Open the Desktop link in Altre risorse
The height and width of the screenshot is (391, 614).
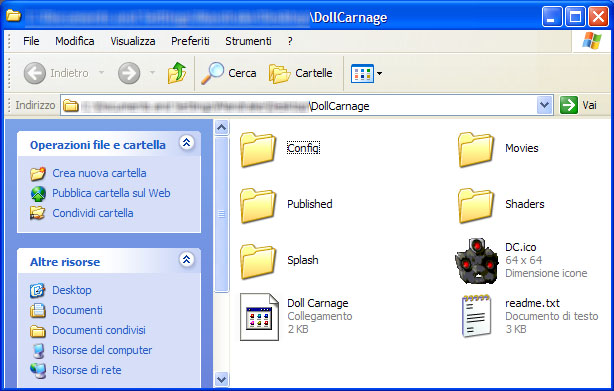(72, 290)
